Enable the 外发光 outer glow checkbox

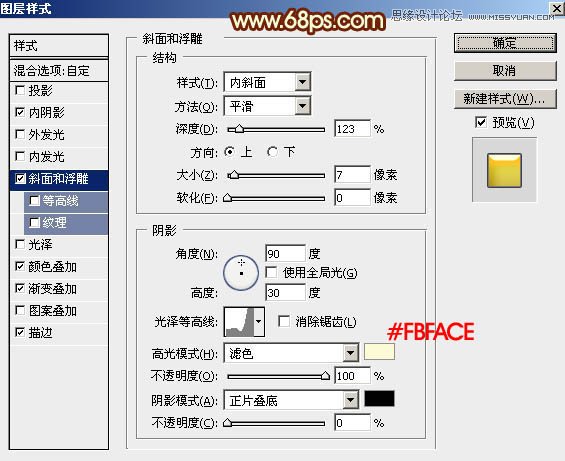(20, 134)
